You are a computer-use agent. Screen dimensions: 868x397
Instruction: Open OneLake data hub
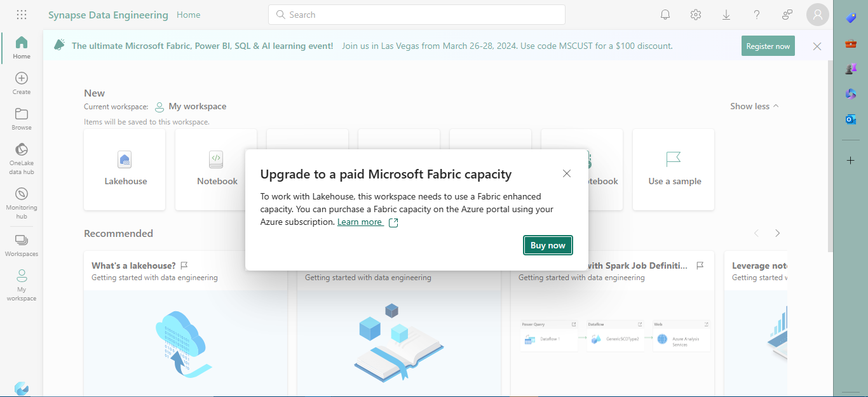[22, 158]
